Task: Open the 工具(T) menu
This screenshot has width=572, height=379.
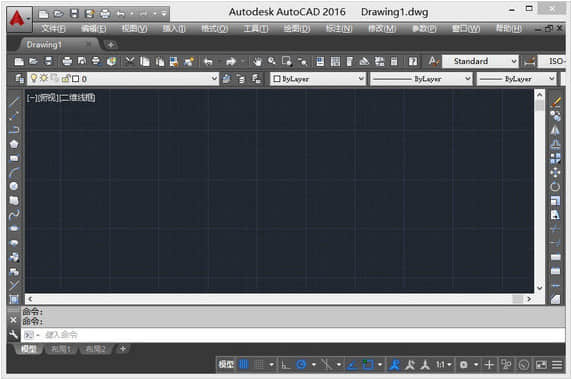Action: pos(256,28)
